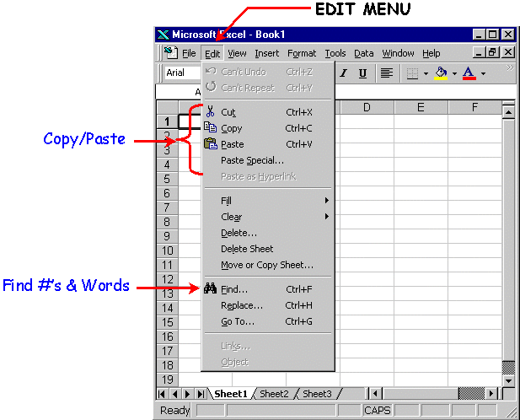Click the Copy icon in Edit menu
This screenshot has width=520, height=420.
pyautogui.click(x=211, y=128)
